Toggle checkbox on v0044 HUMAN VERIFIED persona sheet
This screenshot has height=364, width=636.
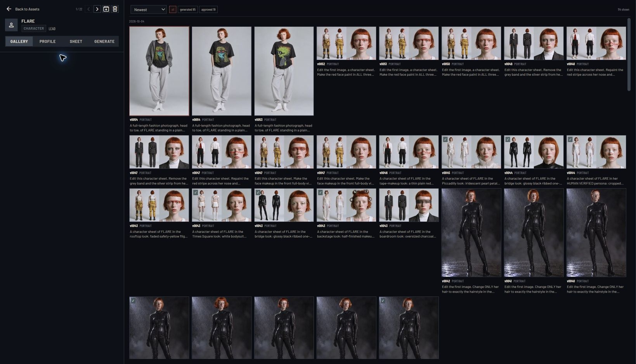(570, 139)
